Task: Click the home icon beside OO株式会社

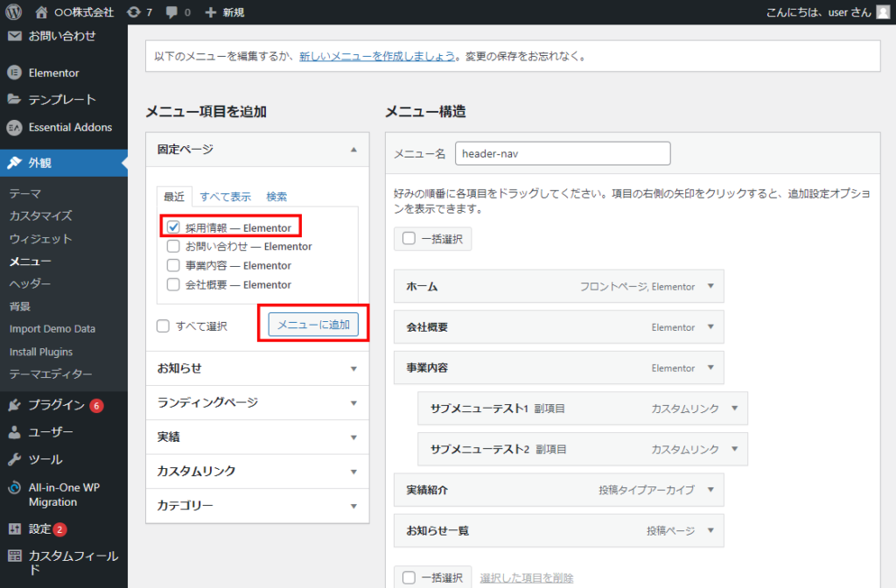Action: coord(41,12)
